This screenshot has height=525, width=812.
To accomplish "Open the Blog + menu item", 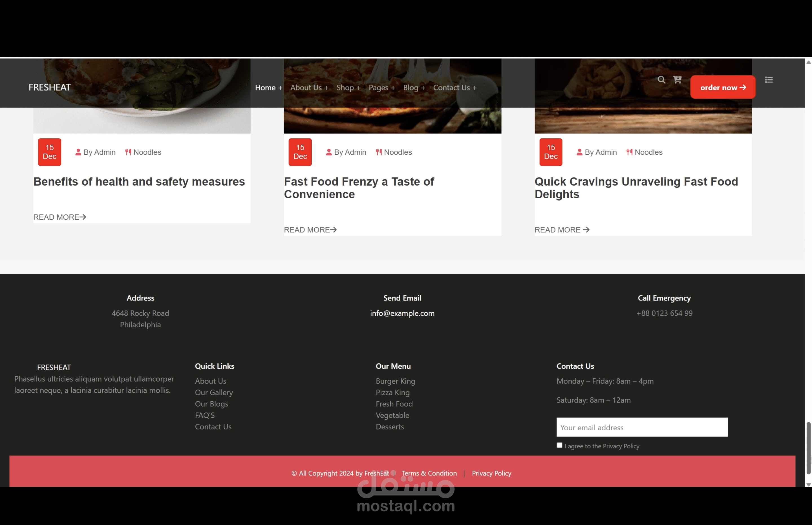I will (x=414, y=88).
